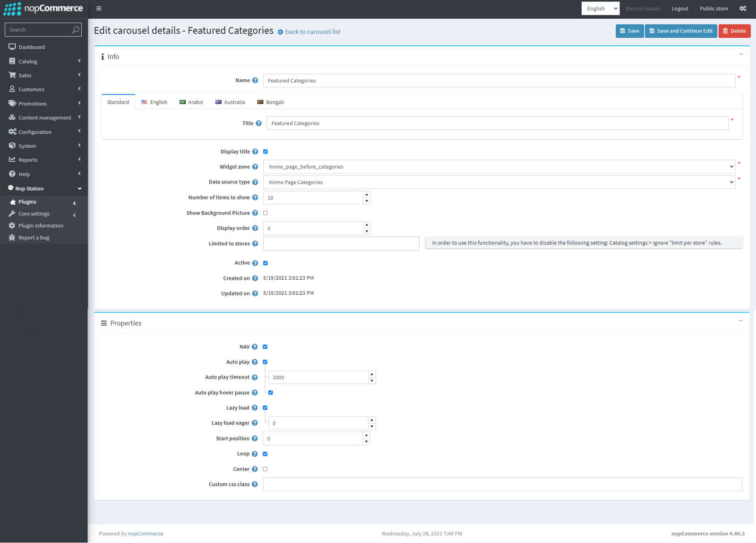Expand the Configuration sidebar menu
The width and height of the screenshot is (756, 543).
pyautogui.click(x=44, y=132)
